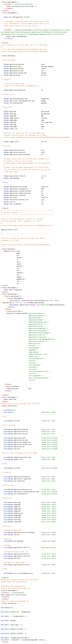Click the 'Header unset X-UA-Compatible' line
The image size is (72, 644).
click(17, 37)
